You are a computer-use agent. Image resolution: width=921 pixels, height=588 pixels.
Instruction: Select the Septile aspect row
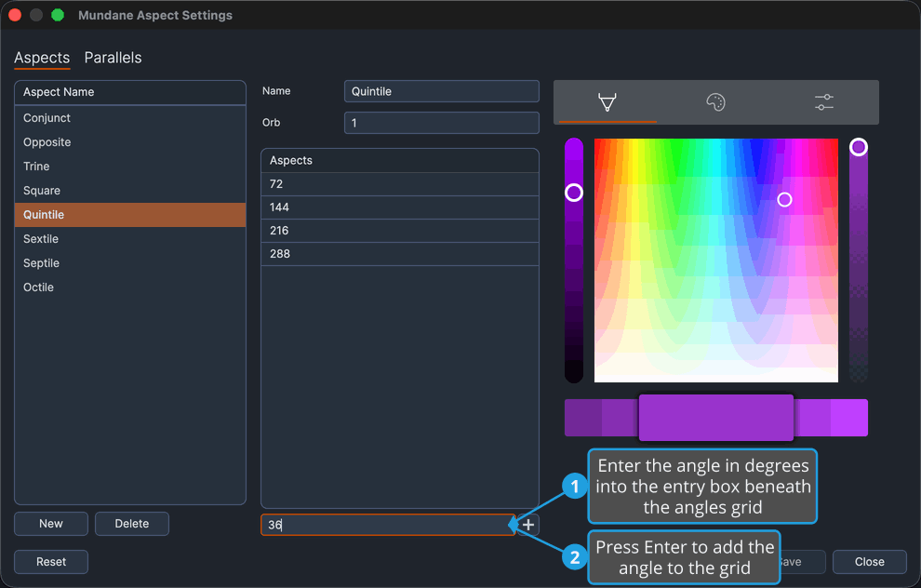pyautogui.click(x=130, y=262)
